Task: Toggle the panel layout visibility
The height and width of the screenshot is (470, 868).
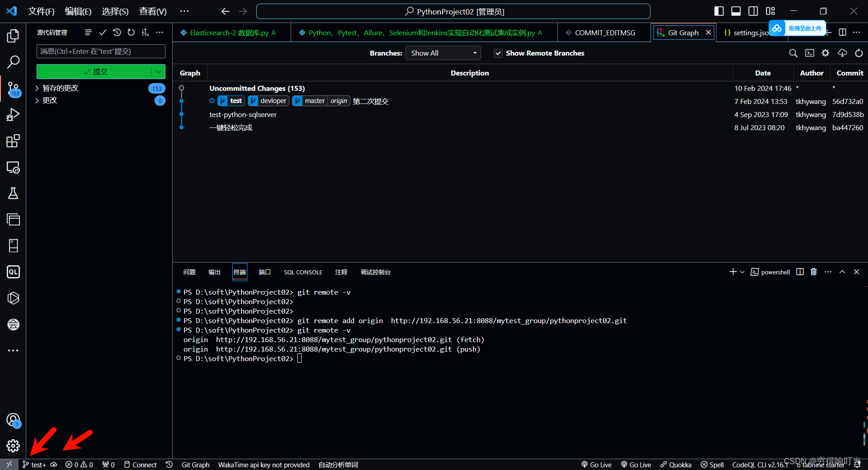Action: 736,11
